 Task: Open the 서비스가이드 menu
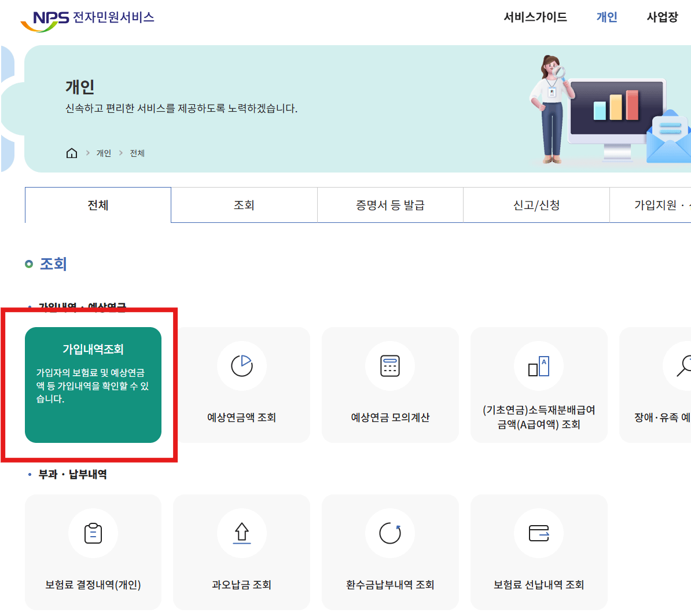click(x=535, y=18)
